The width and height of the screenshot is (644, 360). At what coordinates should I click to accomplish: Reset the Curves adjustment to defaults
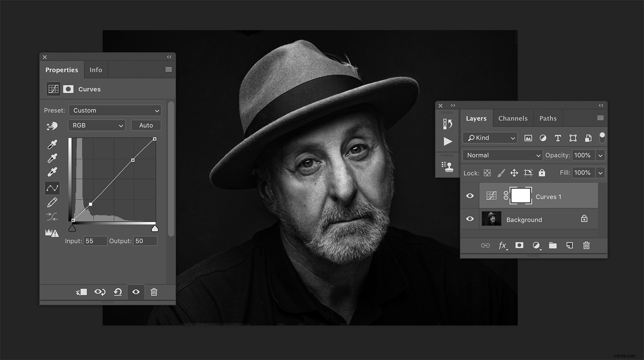coord(118,292)
